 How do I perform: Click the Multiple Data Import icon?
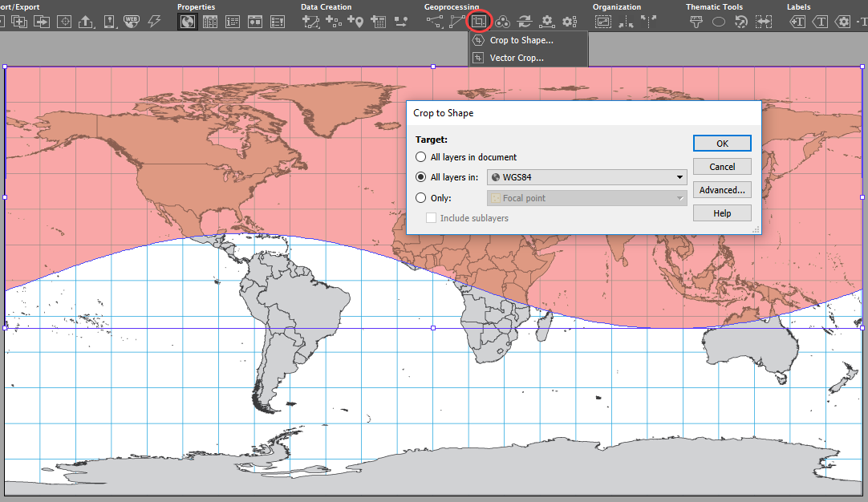[x=19, y=22]
